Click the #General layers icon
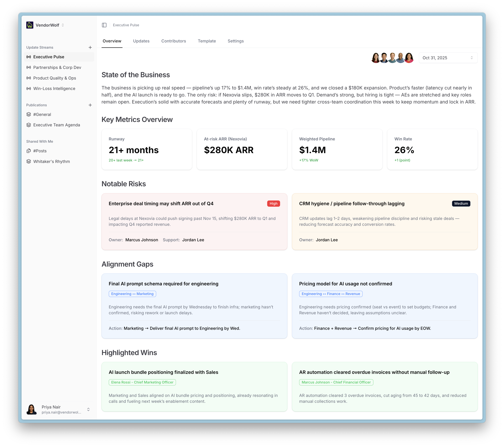The image size is (504, 447). point(29,114)
